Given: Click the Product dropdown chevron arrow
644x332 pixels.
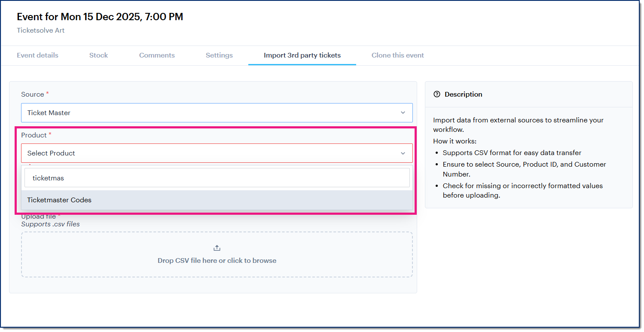Looking at the screenshot, I should coord(403,153).
